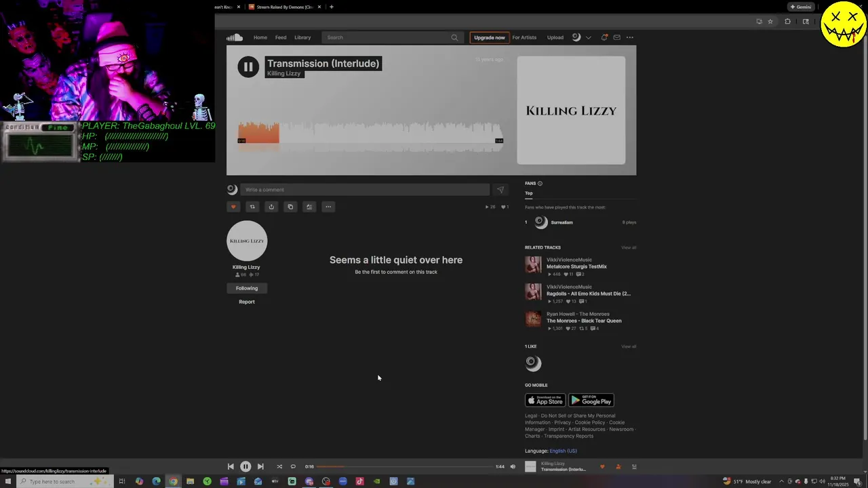868x488 pixels.
Task: Toggle follow artist icon in bottom player
Action: click(x=618, y=466)
